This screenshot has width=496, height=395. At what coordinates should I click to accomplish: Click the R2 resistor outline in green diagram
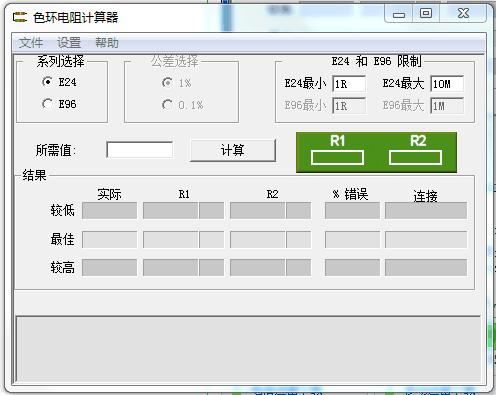tap(415, 158)
